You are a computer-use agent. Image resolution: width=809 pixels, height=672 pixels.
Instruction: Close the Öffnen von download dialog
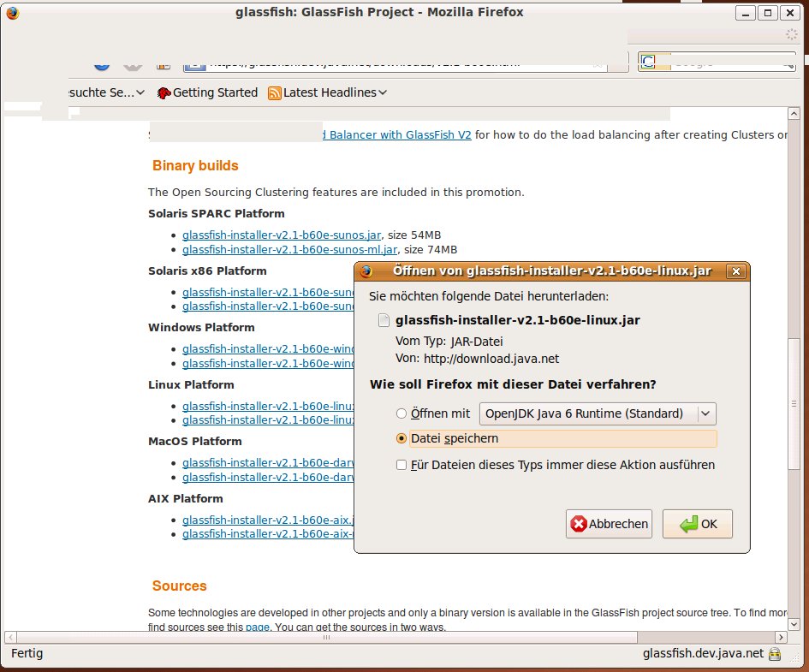click(736, 271)
